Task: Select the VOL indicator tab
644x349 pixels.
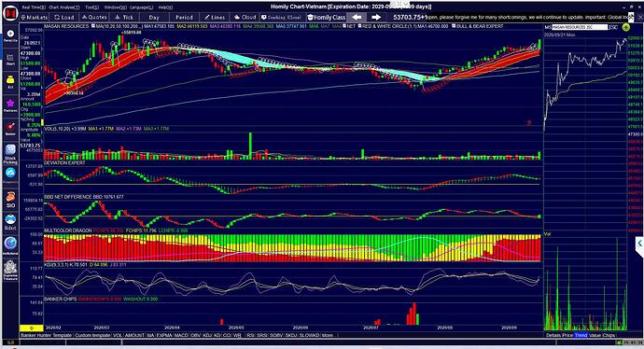Action: pos(118,335)
